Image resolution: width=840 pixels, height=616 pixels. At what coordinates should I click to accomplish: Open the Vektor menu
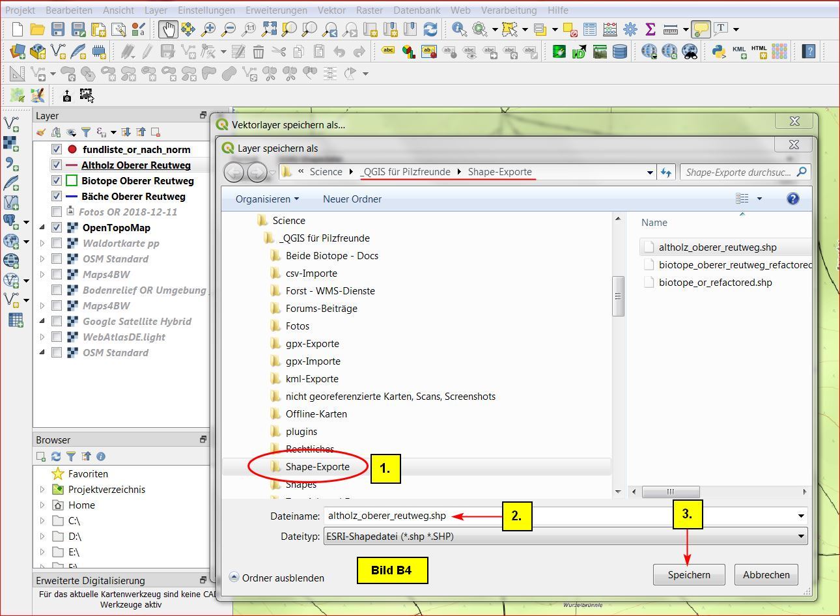(331, 10)
